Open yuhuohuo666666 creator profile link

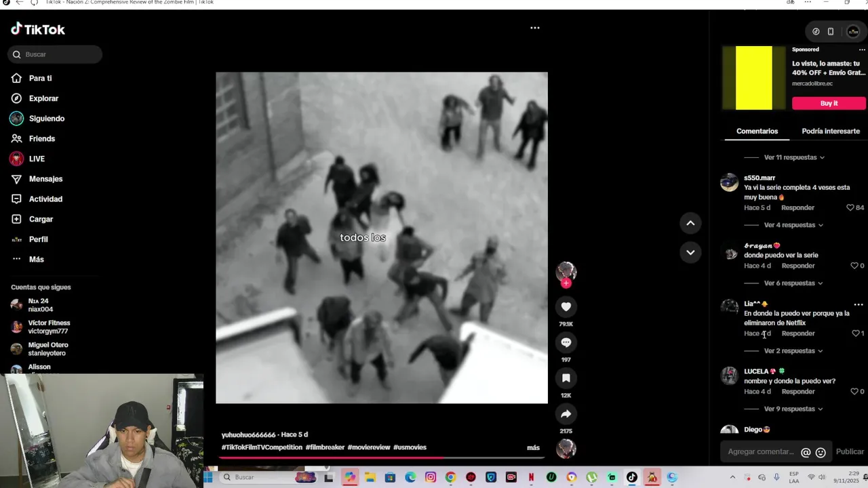tap(248, 434)
